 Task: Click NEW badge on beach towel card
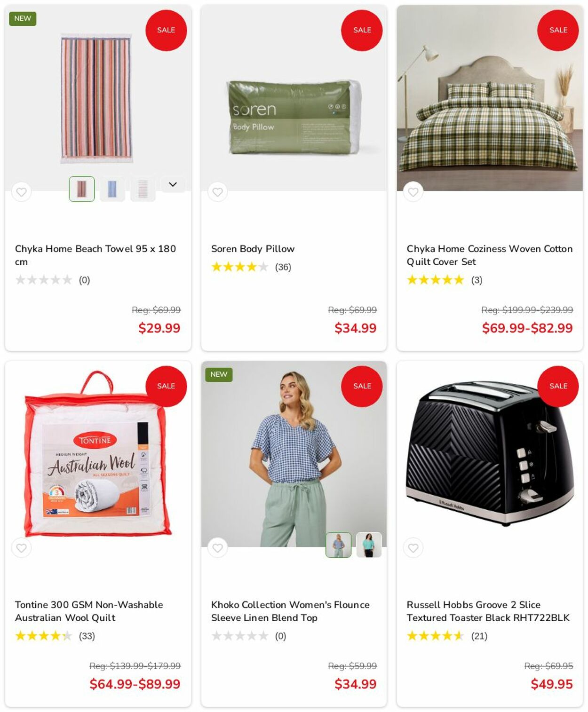[x=23, y=18]
